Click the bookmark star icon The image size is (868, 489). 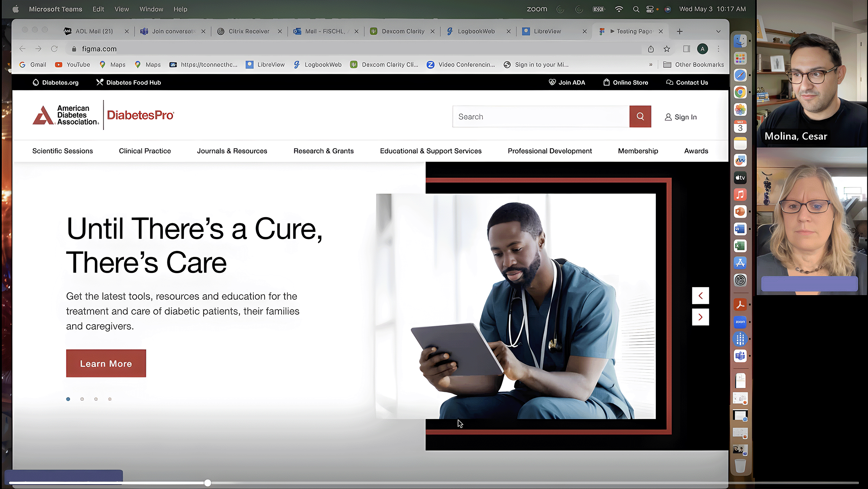tap(667, 49)
